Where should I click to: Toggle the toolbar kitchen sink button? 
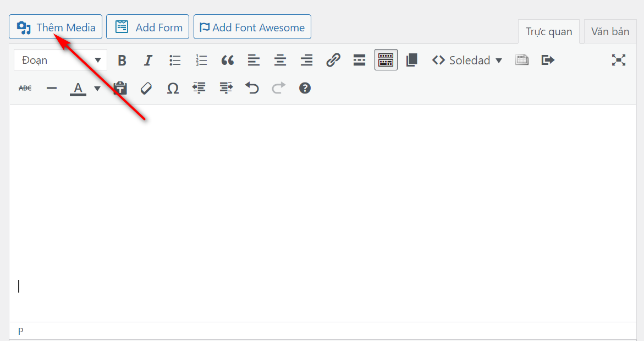386,60
